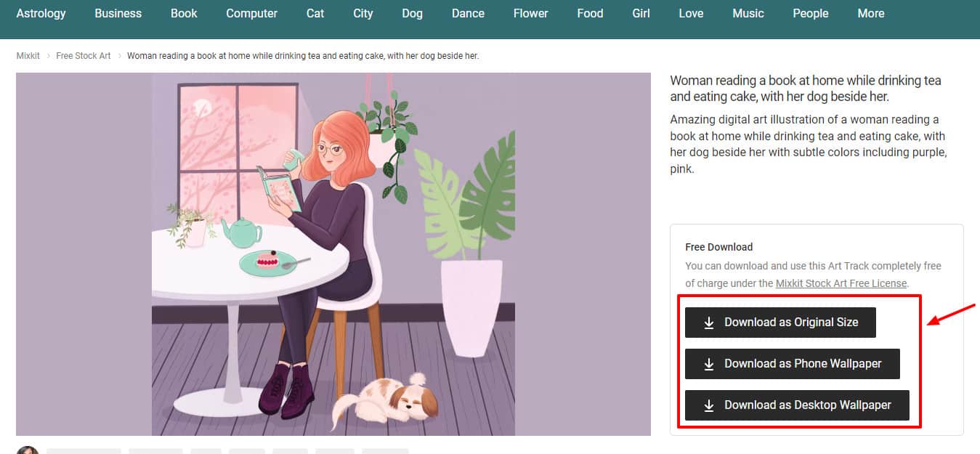Click the woman reading illustration
Screen dimensions: 980x454
333,254
